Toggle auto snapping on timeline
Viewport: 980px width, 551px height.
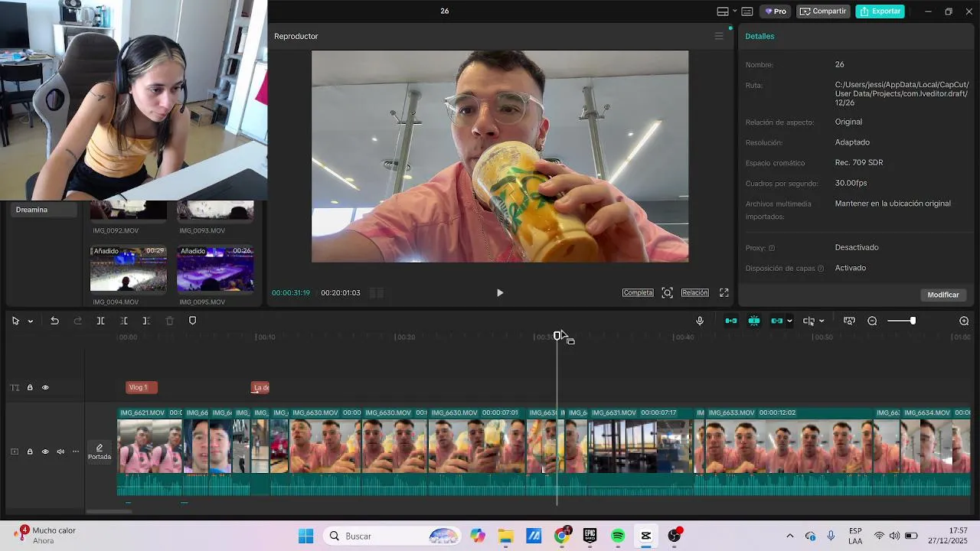click(754, 321)
